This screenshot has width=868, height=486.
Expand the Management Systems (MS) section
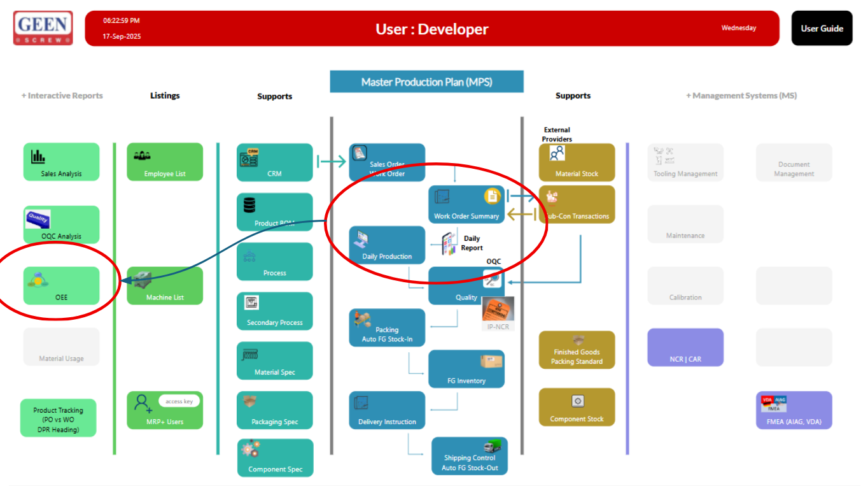point(741,96)
